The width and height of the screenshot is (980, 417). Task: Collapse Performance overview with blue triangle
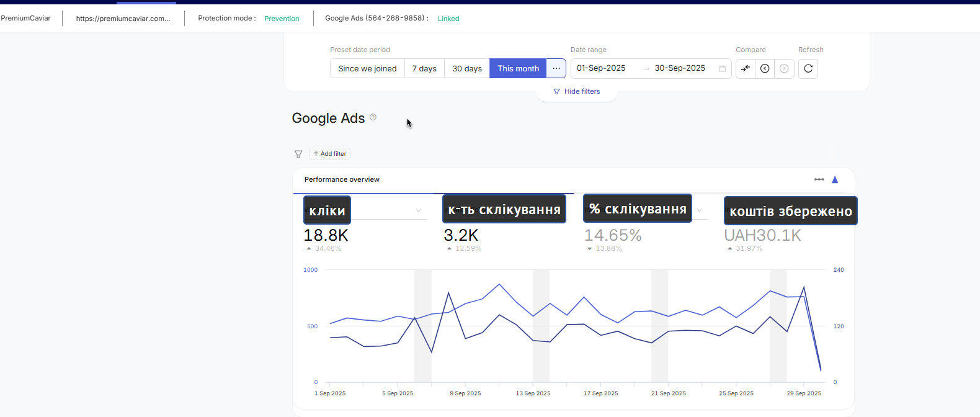tap(835, 179)
